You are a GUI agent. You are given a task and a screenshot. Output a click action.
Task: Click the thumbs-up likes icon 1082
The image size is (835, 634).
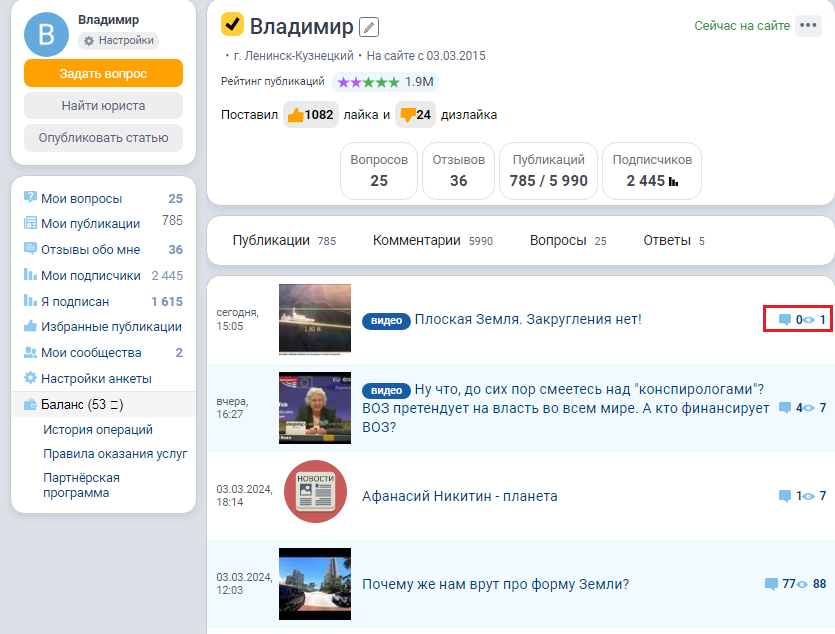[296, 114]
